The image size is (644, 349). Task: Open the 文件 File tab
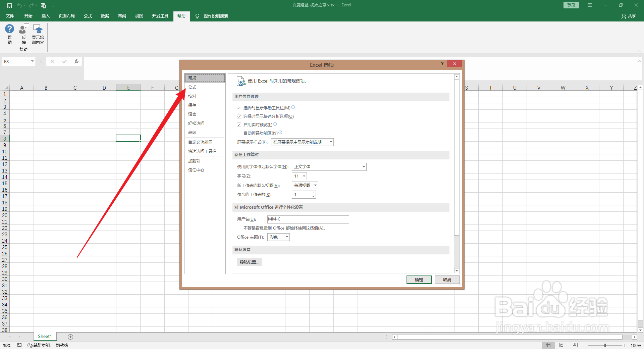coord(10,16)
